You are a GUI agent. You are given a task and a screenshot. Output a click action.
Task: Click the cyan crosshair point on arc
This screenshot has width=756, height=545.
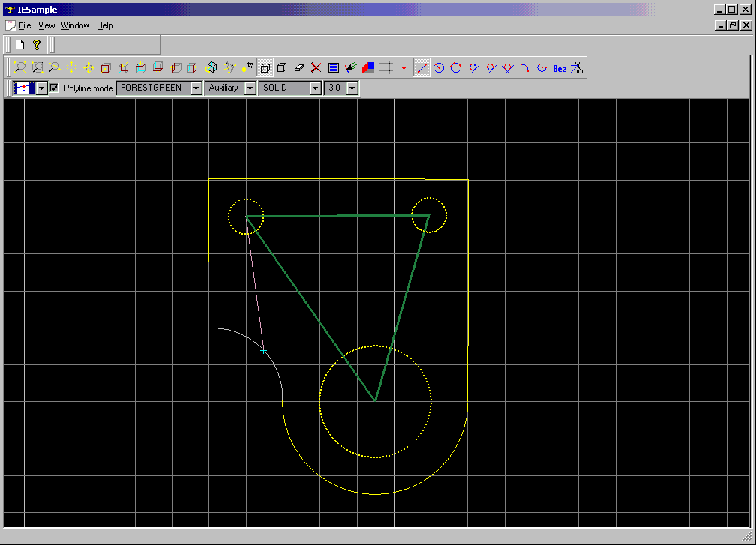click(263, 350)
